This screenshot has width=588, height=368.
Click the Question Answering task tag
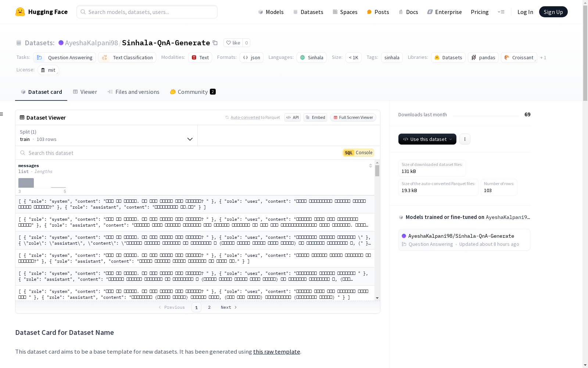[65, 57]
